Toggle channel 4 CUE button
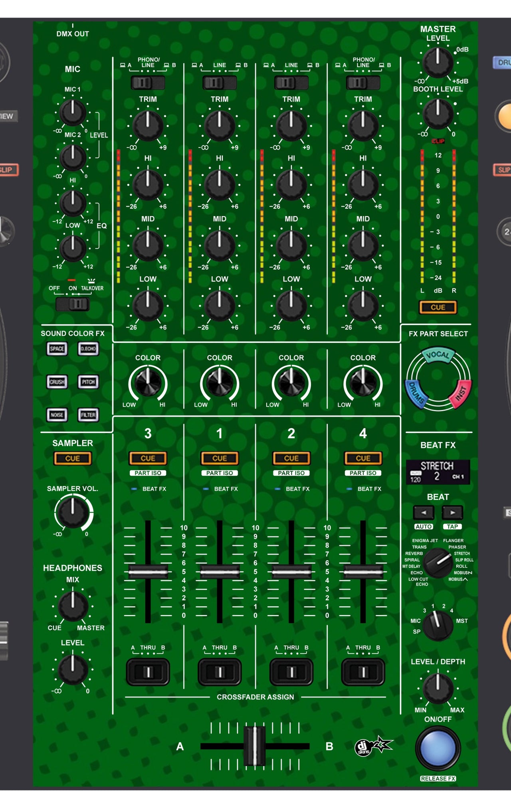Screen dimensions: 511x812 click(363, 458)
